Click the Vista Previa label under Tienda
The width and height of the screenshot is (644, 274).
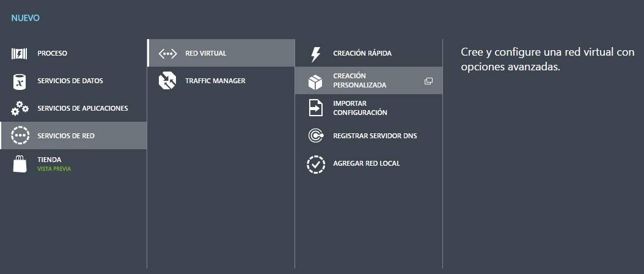pyautogui.click(x=54, y=169)
